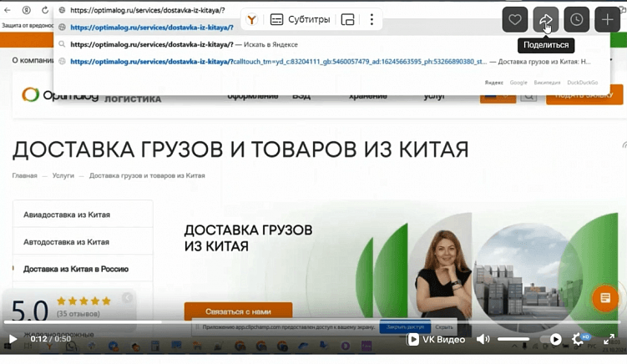Select the first highlighted URL suggestion
The width and height of the screenshot is (627, 364).
click(152, 28)
